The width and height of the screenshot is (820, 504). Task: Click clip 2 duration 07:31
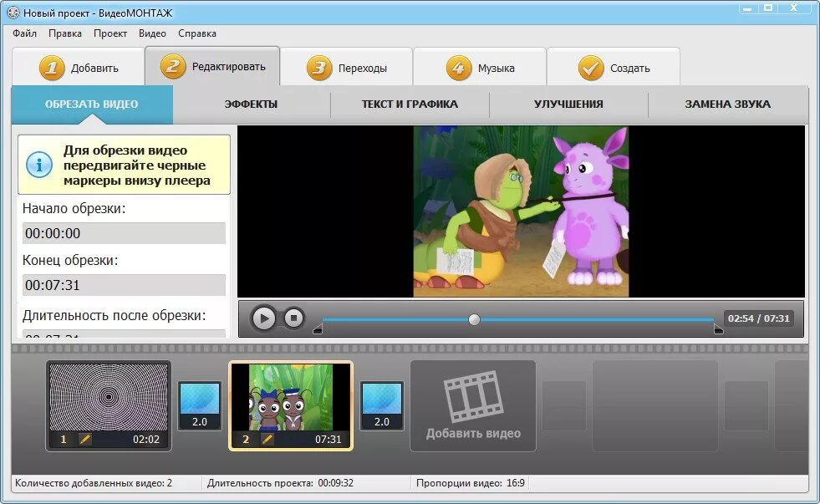coord(328,439)
